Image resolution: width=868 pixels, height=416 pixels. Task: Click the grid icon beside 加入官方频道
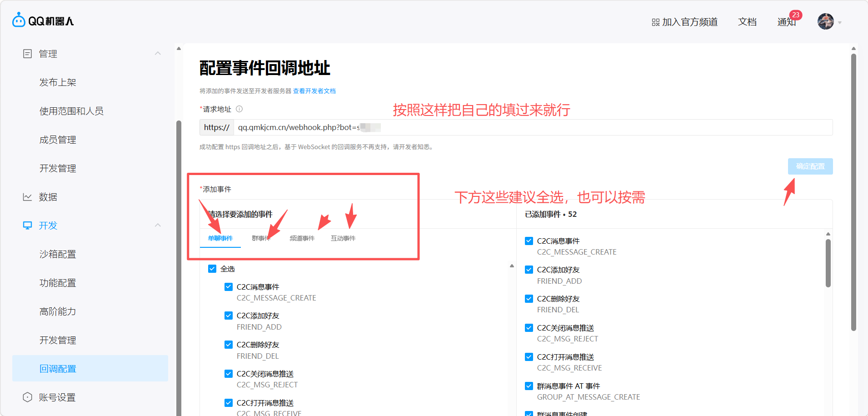click(x=656, y=22)
